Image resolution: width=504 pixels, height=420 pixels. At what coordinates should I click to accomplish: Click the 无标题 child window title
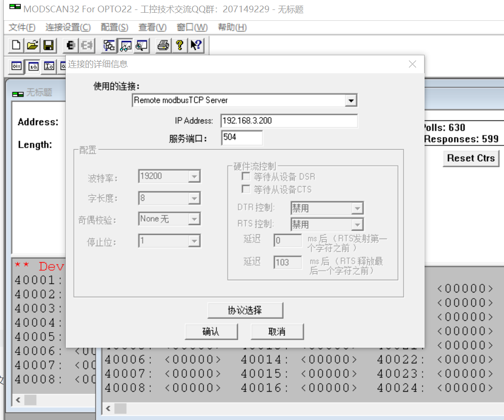pos(39,93)
